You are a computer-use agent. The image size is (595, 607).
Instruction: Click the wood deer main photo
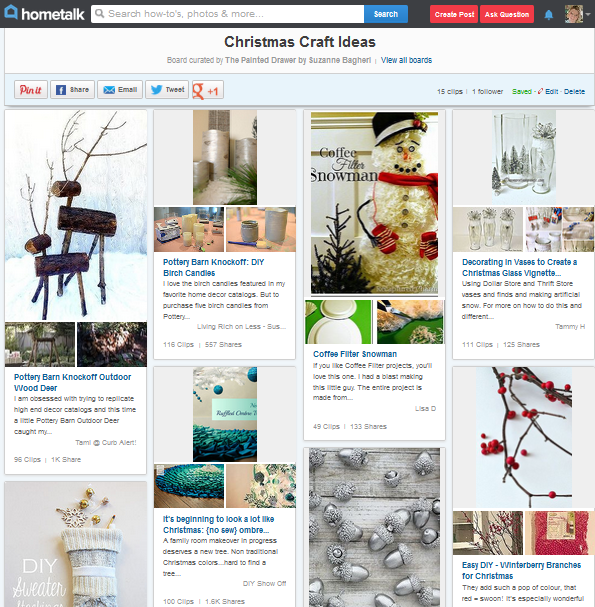tap(76, 215)
